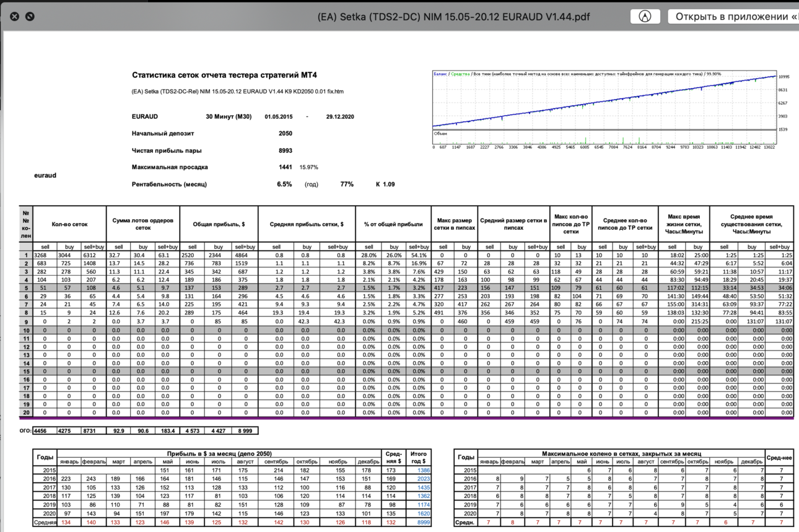Click the column header "Общая прибыль, $"
This screenshot has width=799, height=532.
[x=219, y=224]
